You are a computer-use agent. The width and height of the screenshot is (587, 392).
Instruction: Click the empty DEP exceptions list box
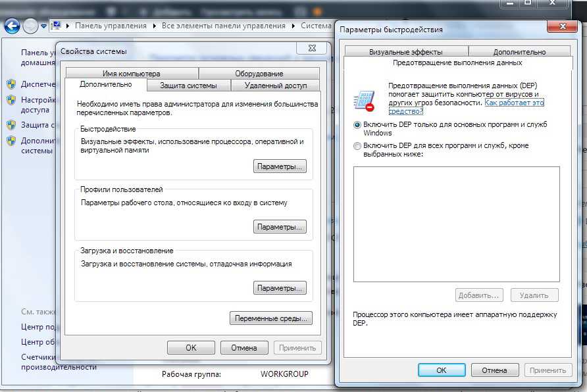(456, 224)
